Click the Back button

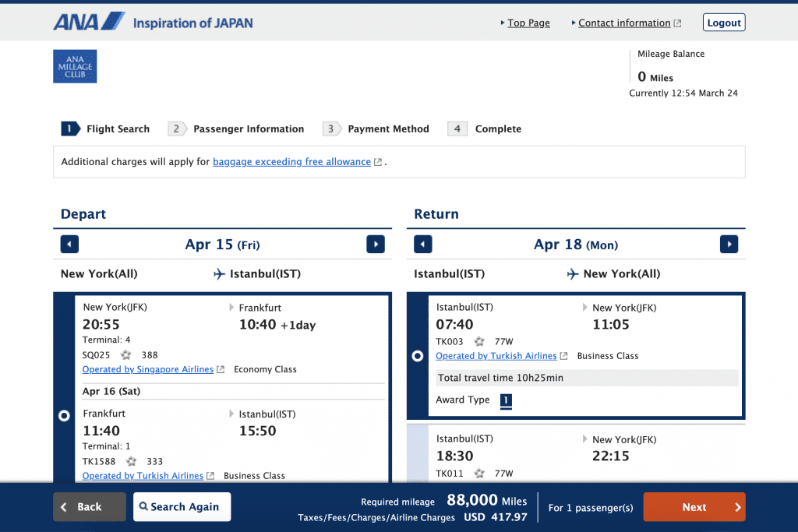pyautogui.click(x=90, y=506)
